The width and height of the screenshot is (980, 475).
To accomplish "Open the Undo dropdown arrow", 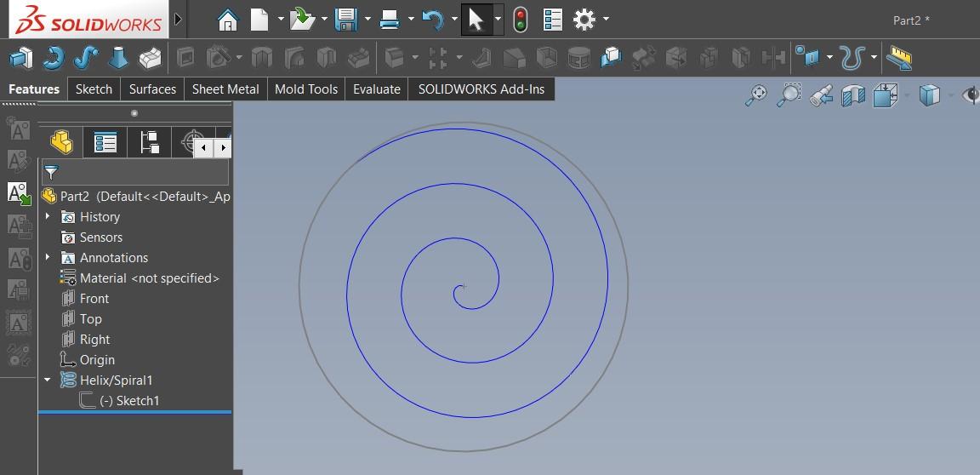I will (454, 20).
